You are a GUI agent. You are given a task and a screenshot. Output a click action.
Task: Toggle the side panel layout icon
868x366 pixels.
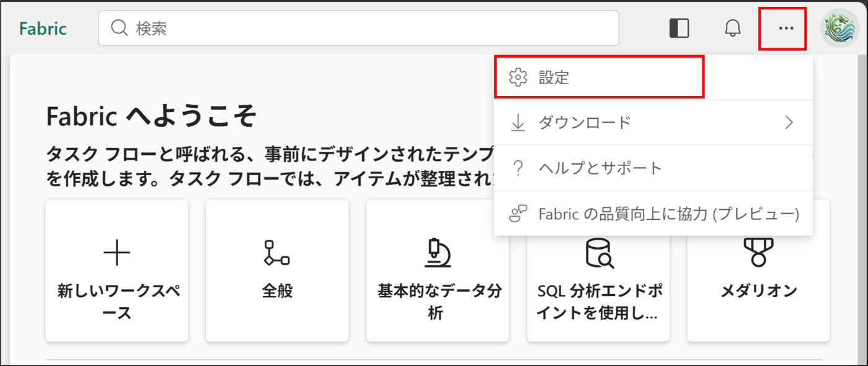(x=680, y=28)
